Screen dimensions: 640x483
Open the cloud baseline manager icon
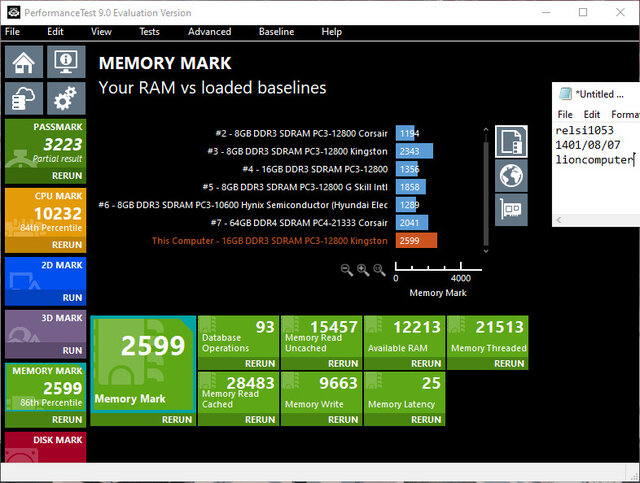[x=24, y=97]
